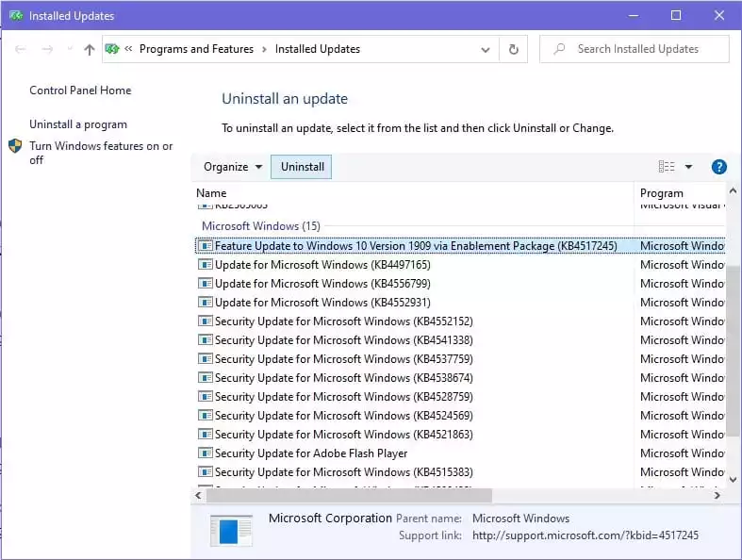The image size is (742, 560).
Task: Open the Organize menu
Action: coord(232,167)
